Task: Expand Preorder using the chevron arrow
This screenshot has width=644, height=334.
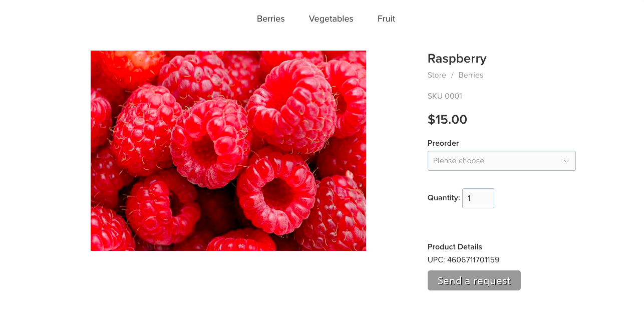Action: click(566, 161)
